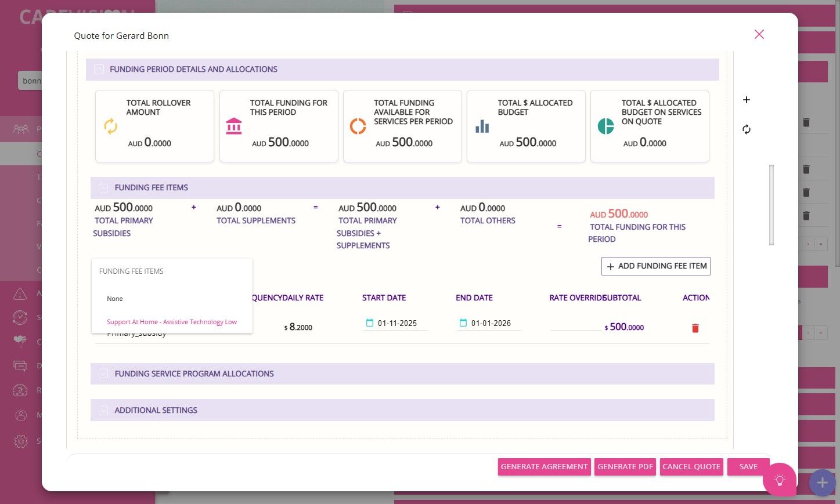The width and height of the screenshot is (840, 504).
Task: Click the Total Primary Subsidies label
Action: click(x=123, y=227)
